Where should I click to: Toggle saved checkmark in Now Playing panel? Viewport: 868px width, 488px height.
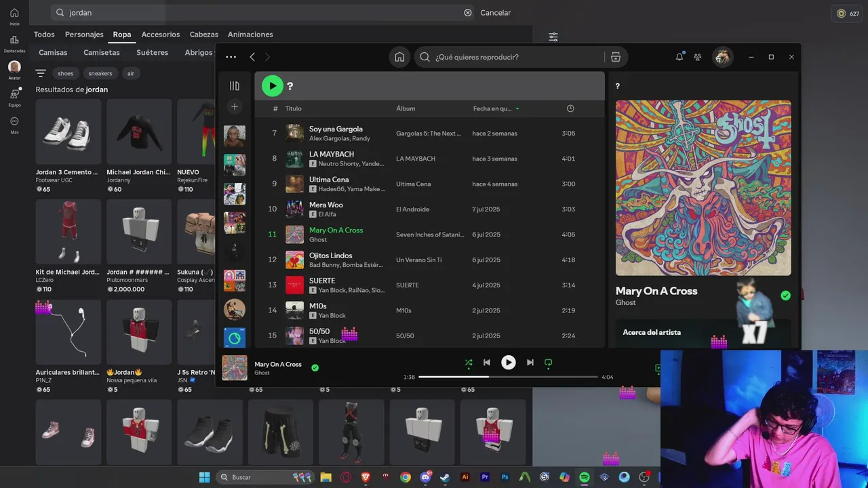[x=785, y=296]
